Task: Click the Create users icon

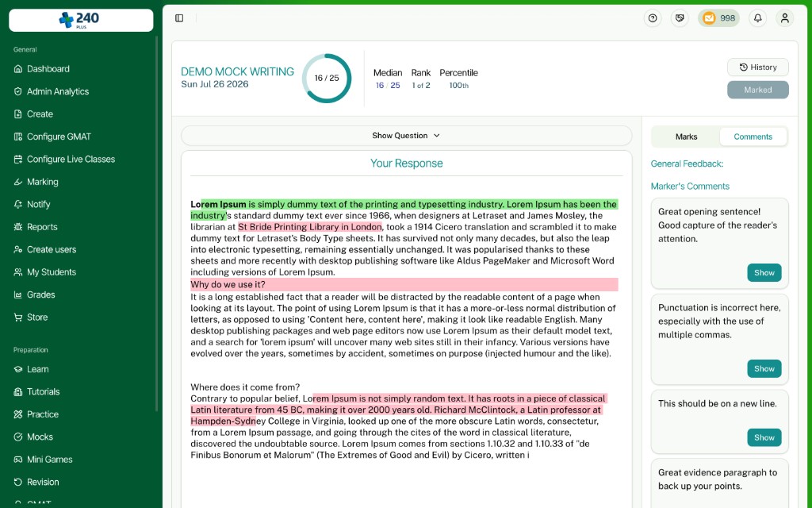Action: 18,249
